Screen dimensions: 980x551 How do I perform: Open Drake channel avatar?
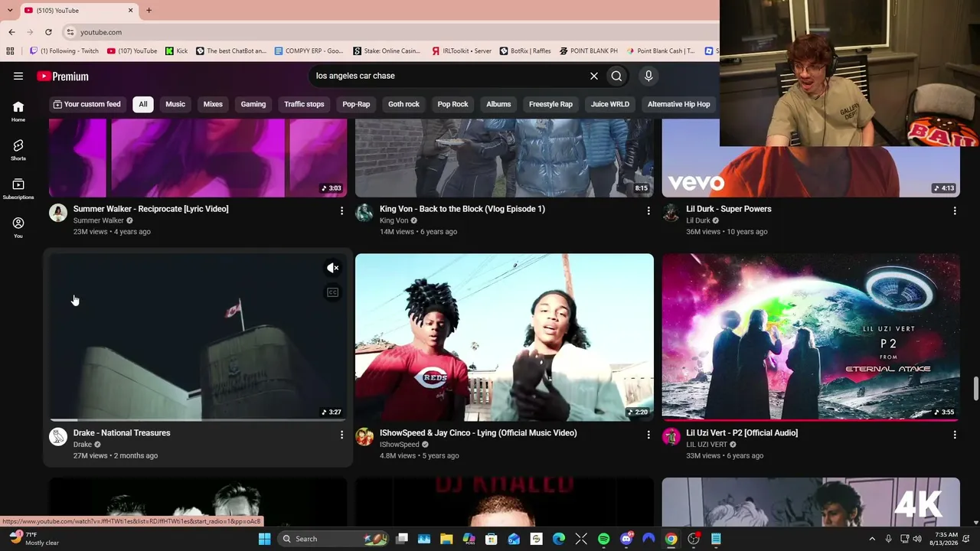[x=58, y=437]
